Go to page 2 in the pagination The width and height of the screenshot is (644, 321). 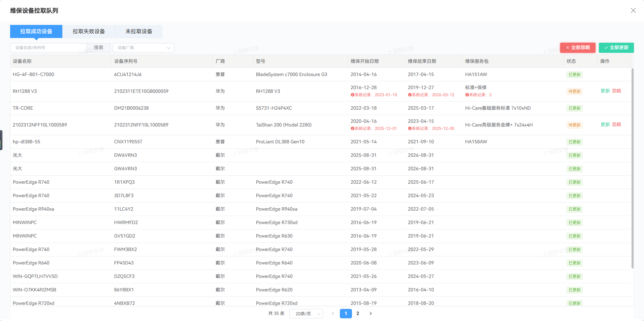358,314
